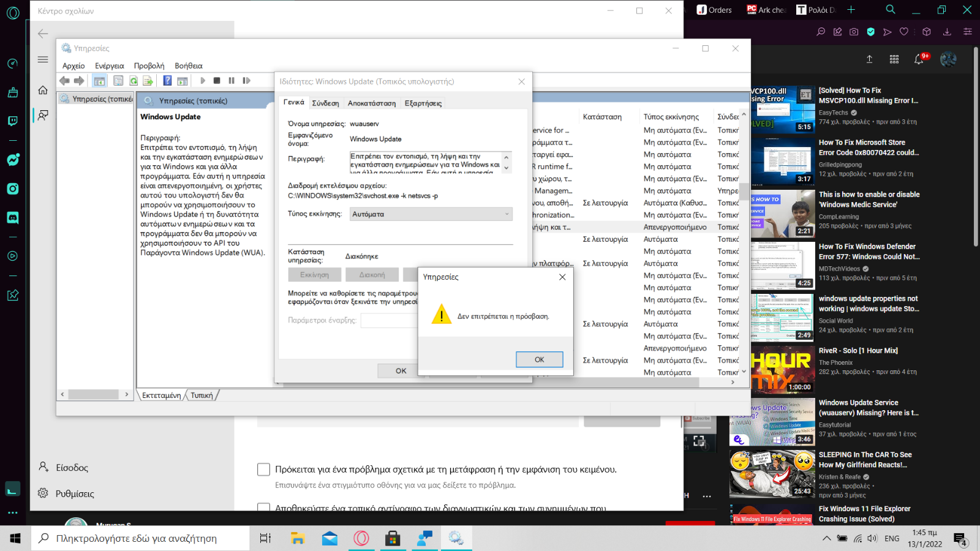Image resolution: width=980 pixels, height=551 pixels.
Task: Click the Twitch icon in Opera sidebar
Action: (13, 121)
